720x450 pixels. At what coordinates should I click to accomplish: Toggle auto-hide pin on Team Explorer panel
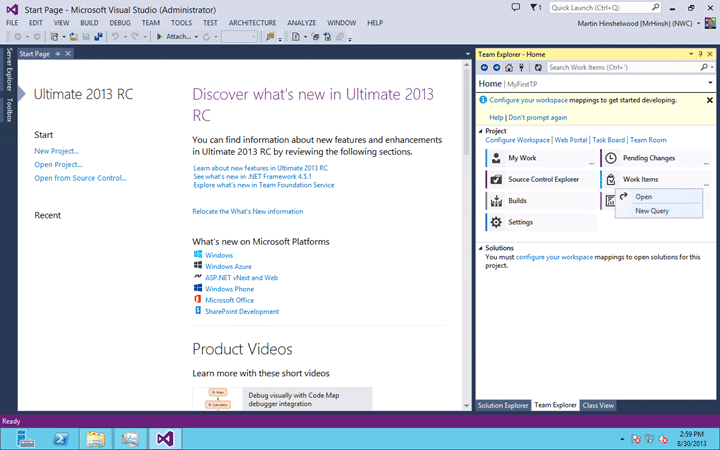tap(700, 54)
